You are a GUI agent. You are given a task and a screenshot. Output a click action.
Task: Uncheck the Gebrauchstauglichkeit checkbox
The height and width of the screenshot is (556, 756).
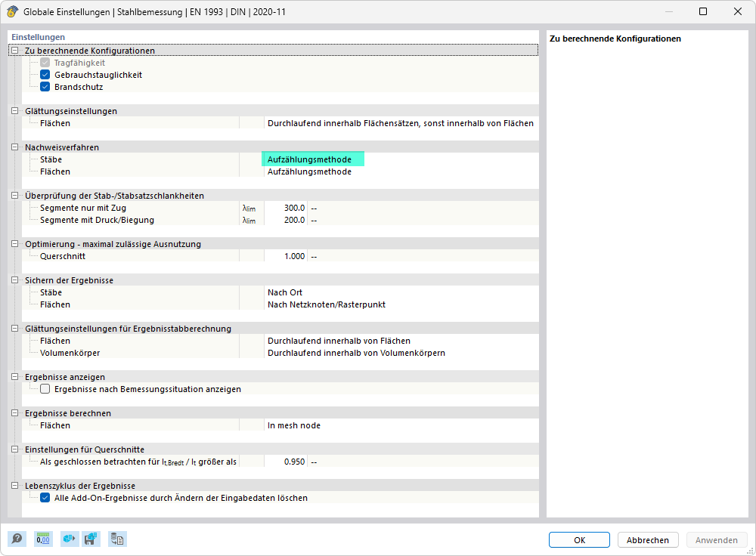(x=45, y=75)
